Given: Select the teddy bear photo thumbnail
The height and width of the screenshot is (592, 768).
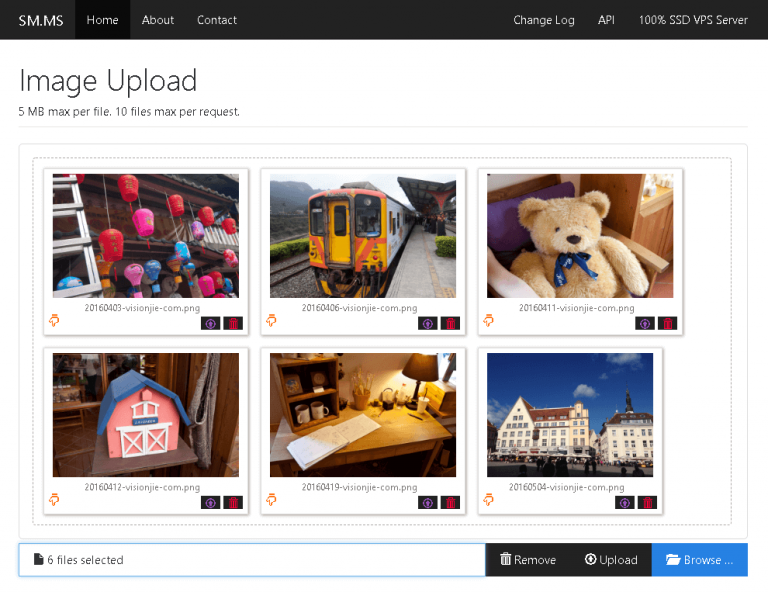Looking at the screenshot, I should tap(580, 236).
